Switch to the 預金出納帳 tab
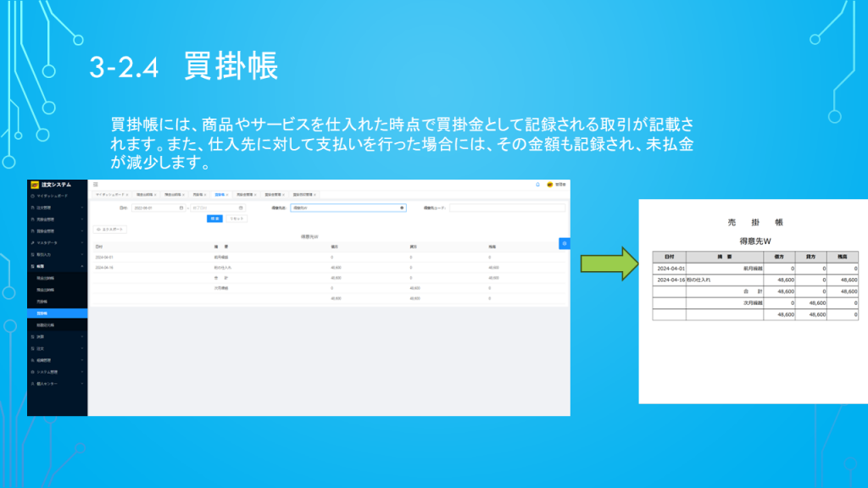The width and height of the screenshot is (868, 488). 173,195
